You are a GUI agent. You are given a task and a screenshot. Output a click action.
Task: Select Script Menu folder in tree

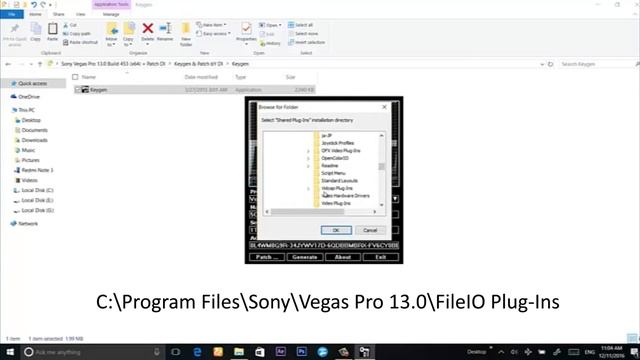tap(333, 173)
